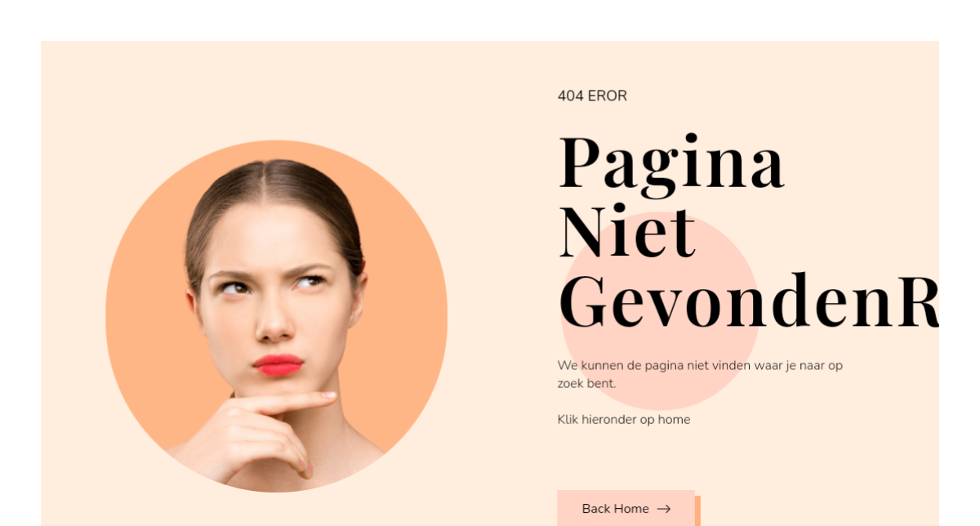Screen dimensions: 980x526
Task: Click the word "Pagina" in the heading
Action: (x=671, y=163)
